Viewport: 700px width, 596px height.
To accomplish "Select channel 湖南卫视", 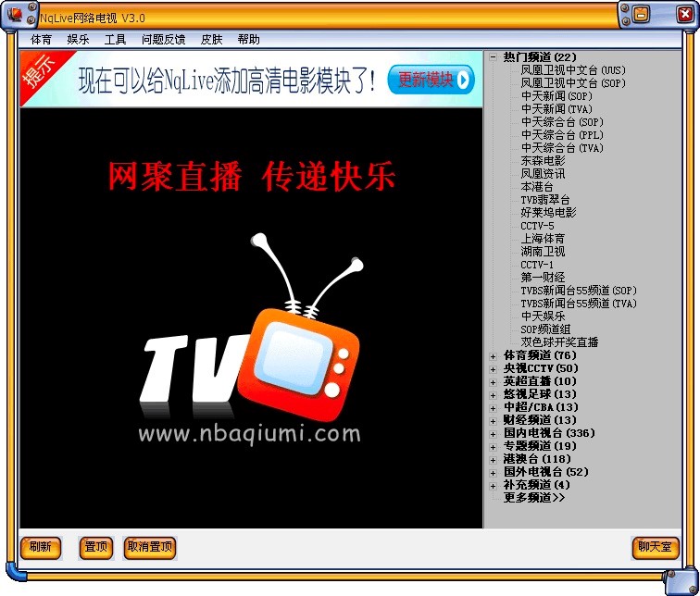I will tap(543, 252).
